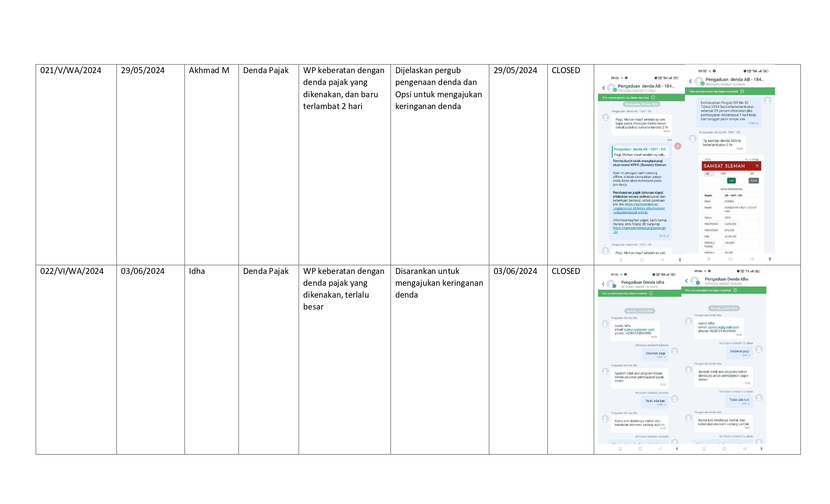Click info icon on left Idha resolved banner
Image resolution: width=830 pixels, height=504 pixels.
[651, 293]
